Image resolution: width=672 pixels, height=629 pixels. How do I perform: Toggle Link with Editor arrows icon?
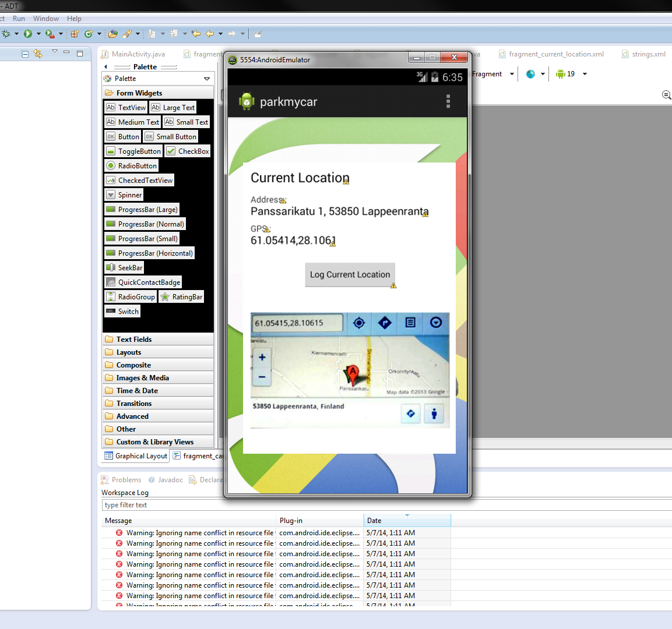38,54
